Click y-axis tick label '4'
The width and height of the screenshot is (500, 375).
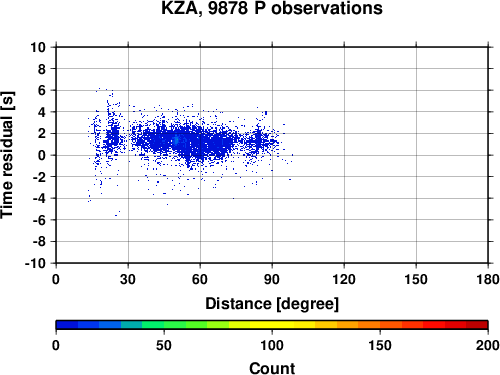coord(42,112)
